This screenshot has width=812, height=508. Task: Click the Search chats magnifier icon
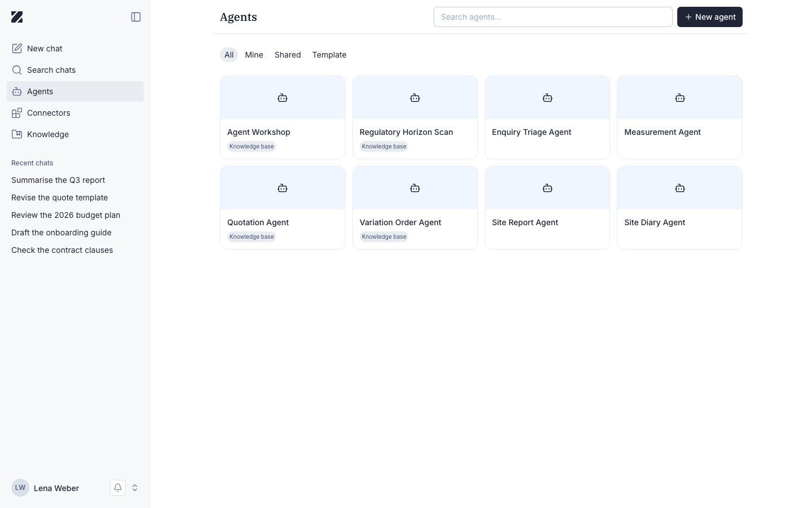point(17,70)
